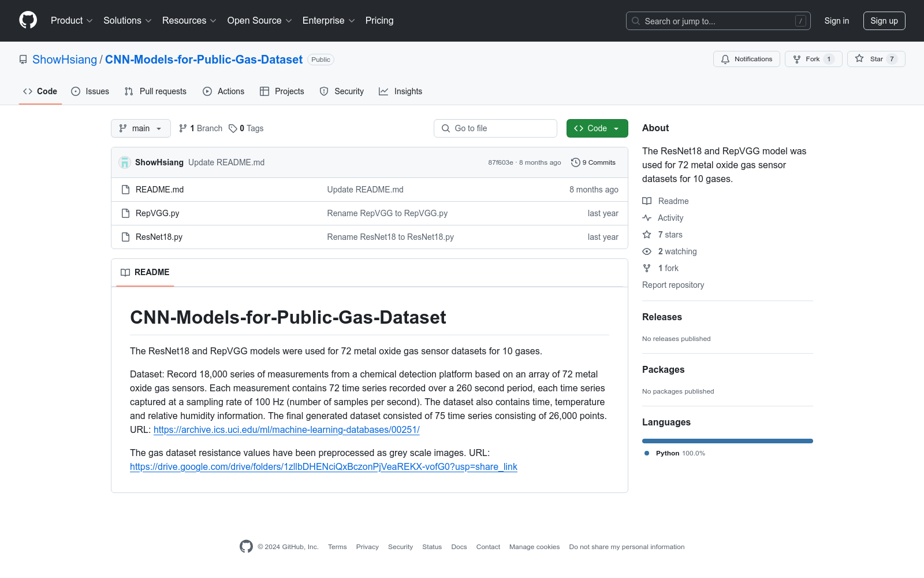Screen dimensions: 924x578
Task: Click the book icon beside README heading
Action: (125, 272)
